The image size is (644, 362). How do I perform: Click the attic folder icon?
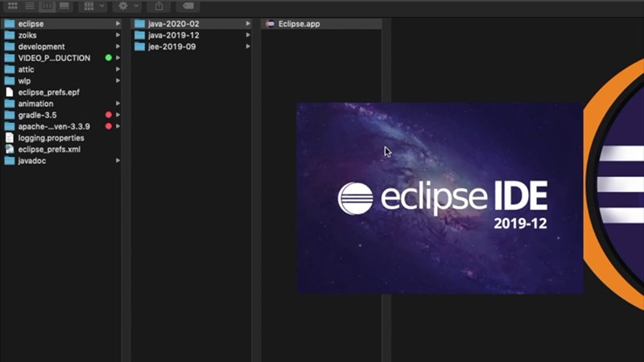[10, 69]
